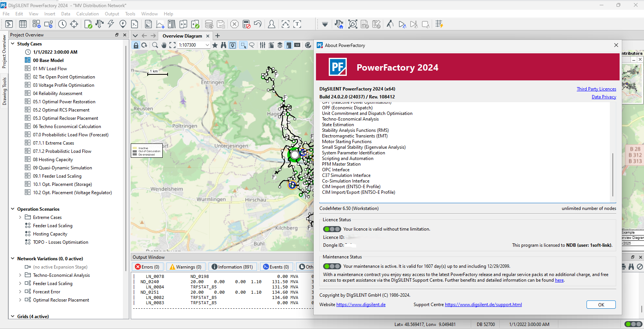The image size is (644, 329).
Task: Click OK in About PowerFactory dialog
Action: coord(601,305)
